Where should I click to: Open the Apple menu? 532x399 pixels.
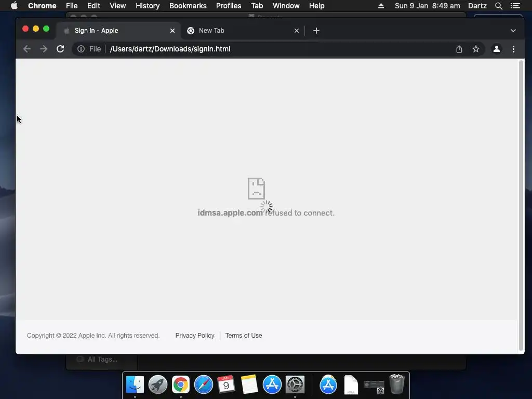[x=14, y=6]
